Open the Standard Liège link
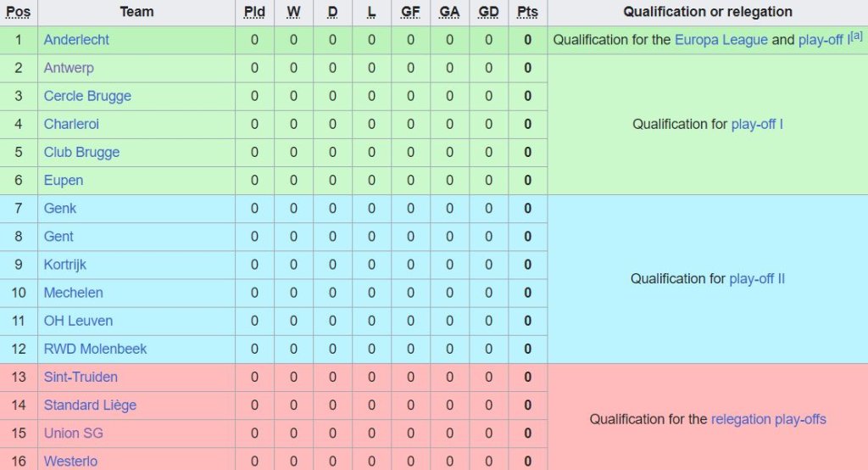This screenshot has height=470, width=868. (90, 406)
